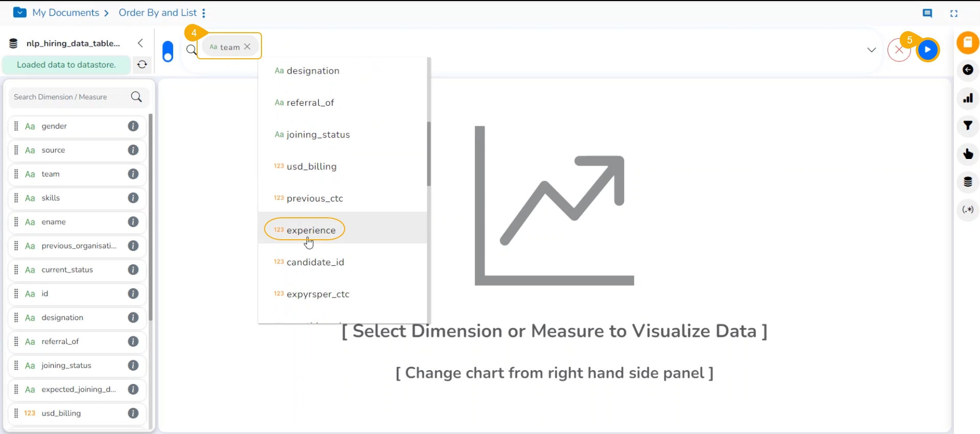Refresh the datastore with the sync icon
Viewport: 980px width, 434px height.
142,65
